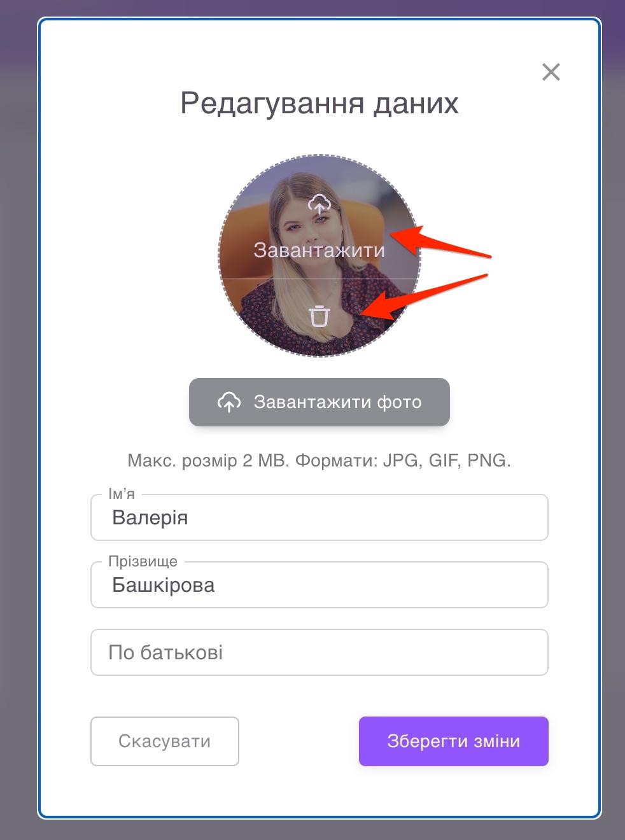Cancel editing with the Скасувати button
625x840 pixels.
coord(165,741)
